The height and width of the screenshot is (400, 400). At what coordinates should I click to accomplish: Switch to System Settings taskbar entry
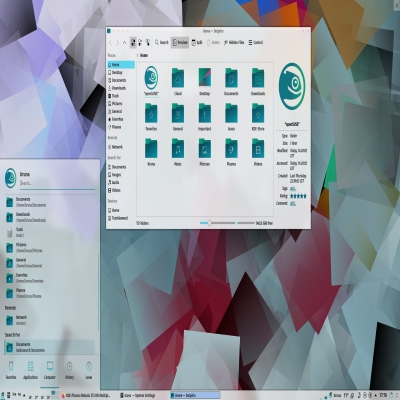[138, 395]
